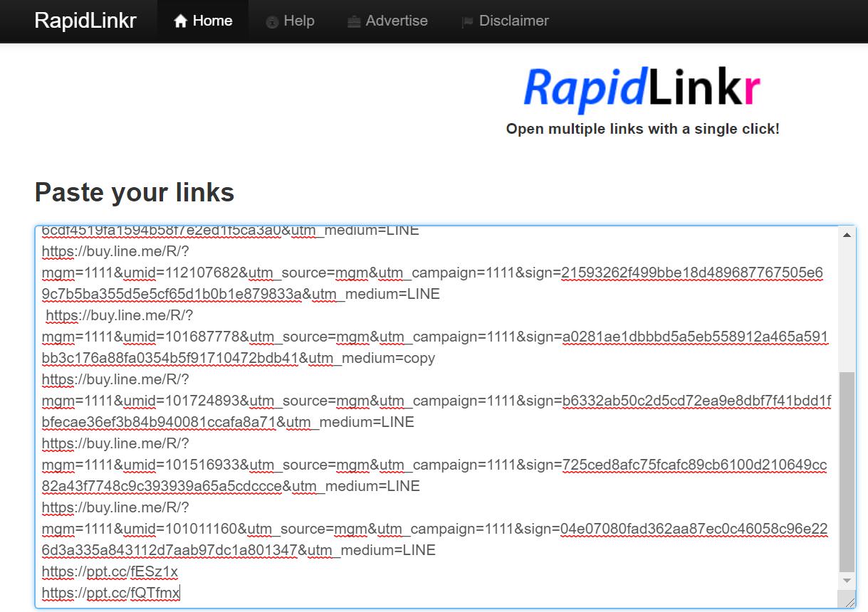Click the partially visible top line ending utm_medium=LINE
The height and width of the screenshot is (612, 868).
click(230, 231)
